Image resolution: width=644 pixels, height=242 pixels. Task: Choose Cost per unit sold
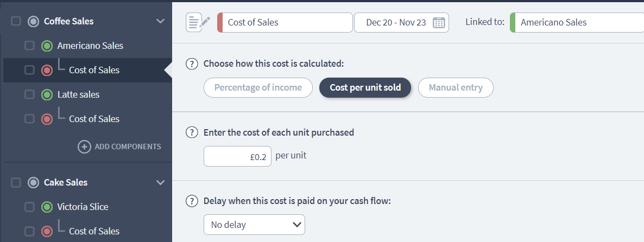click(365, 87)
